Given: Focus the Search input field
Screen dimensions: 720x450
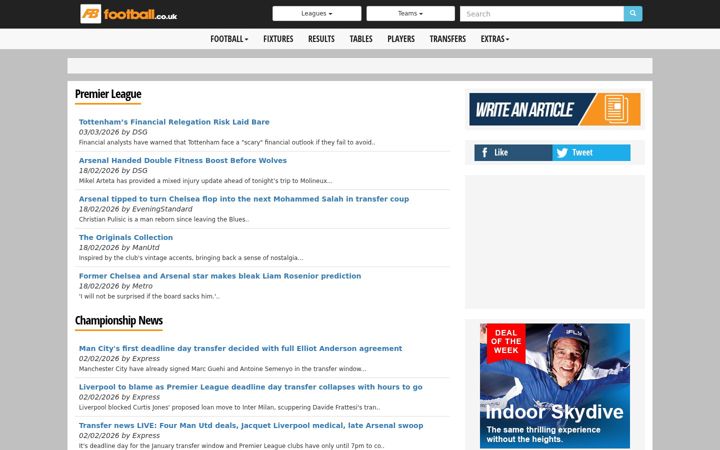Looking at the screenshot, I should click(x=542, y=14).
